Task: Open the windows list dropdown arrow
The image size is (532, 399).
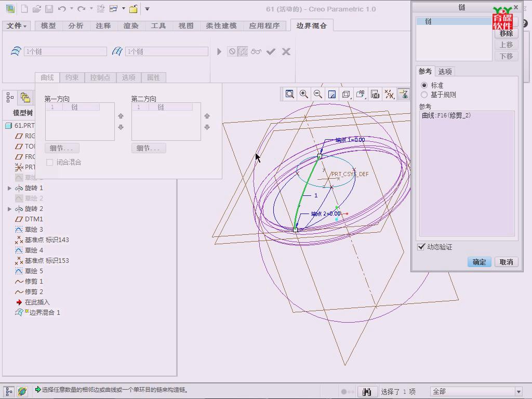Action: [x=124, y=8]
